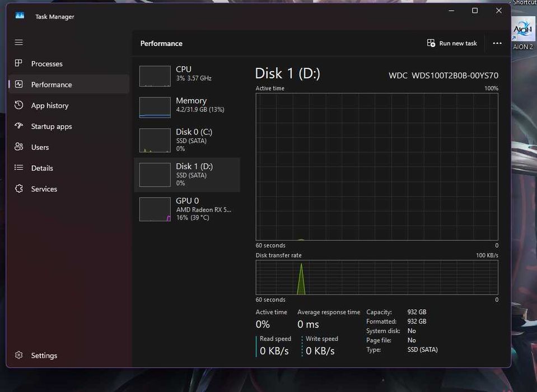The image size is (537, 392).
Task: Open the Startup apps page
Action: pyautogui.click(x=69, y=127)
